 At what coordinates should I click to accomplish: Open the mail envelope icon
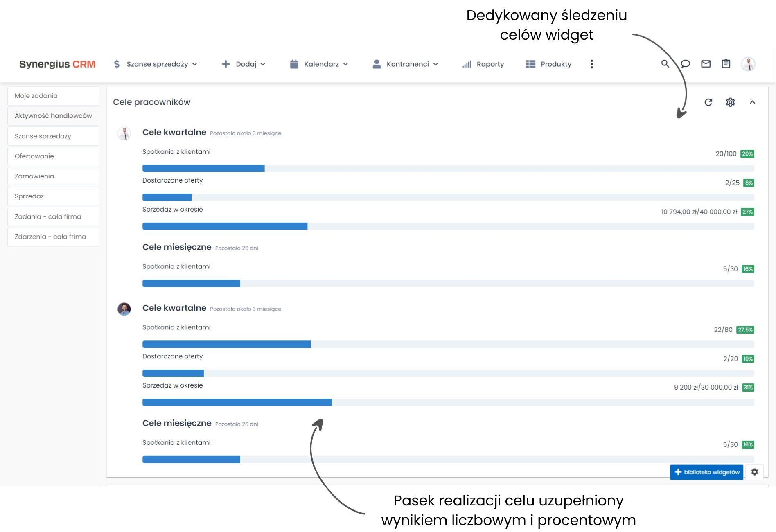coord(706,64)
